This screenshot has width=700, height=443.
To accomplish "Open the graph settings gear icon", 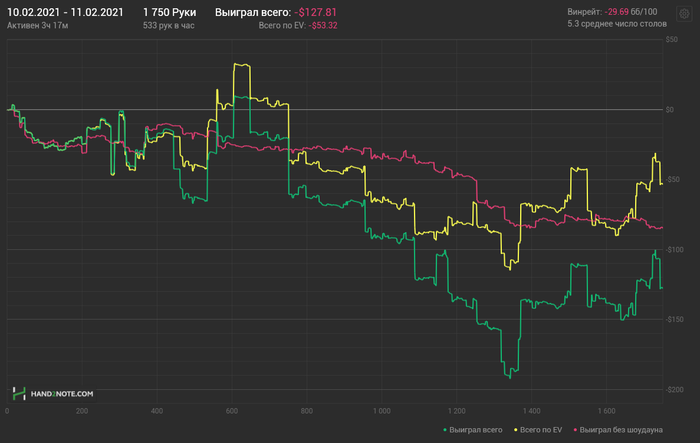I will pyautogui.click(x=684, y=13).
